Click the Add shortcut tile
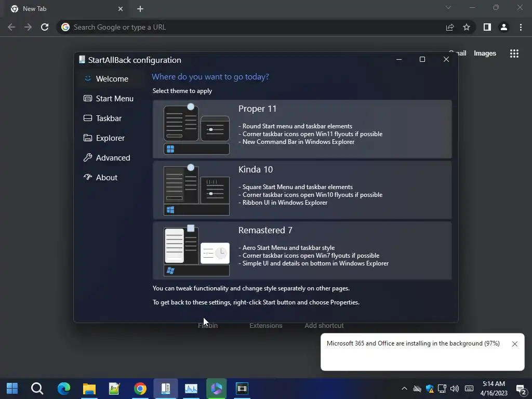 tap(324, 325)
